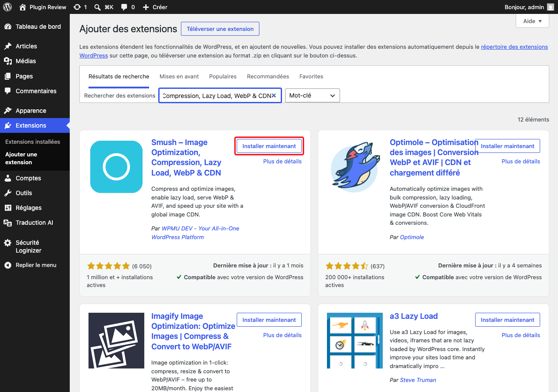Click the Comptes user icon
The image size is (558, 392).
tap(8, 178)
